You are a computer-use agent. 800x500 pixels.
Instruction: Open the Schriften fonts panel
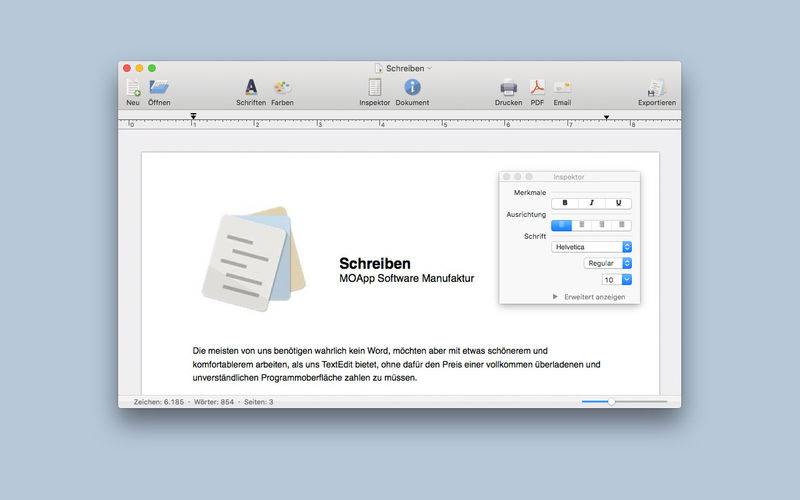pos(251,88)
